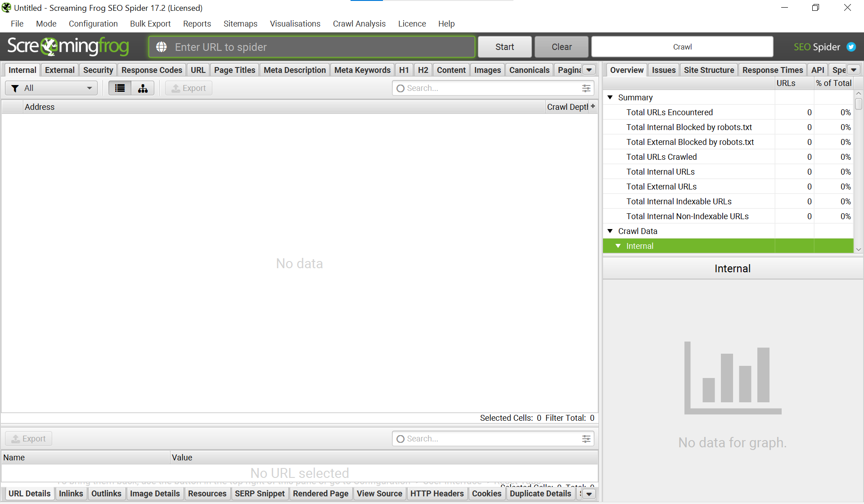Screen dimensions: 864x504
Task: Click the main Export button
Action: point(189,88)
